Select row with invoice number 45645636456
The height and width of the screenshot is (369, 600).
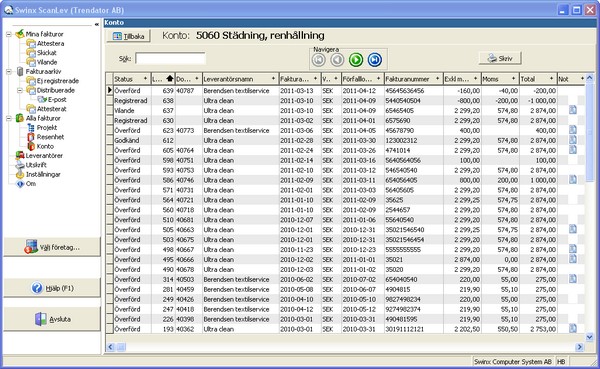(x=345, y=91)
